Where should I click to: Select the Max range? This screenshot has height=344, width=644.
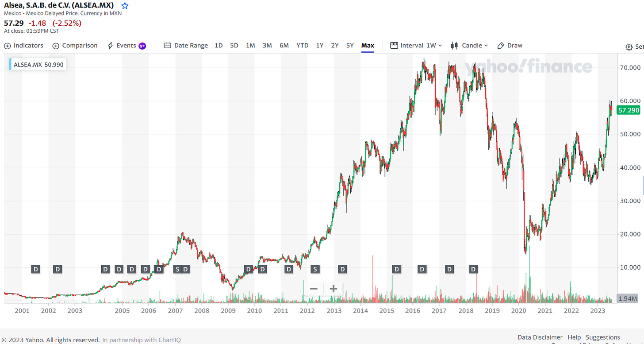(368, 46)
